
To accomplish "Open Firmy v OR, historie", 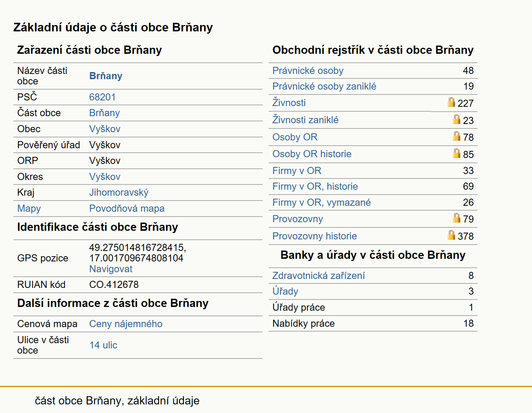I will (x=315, y=186).
